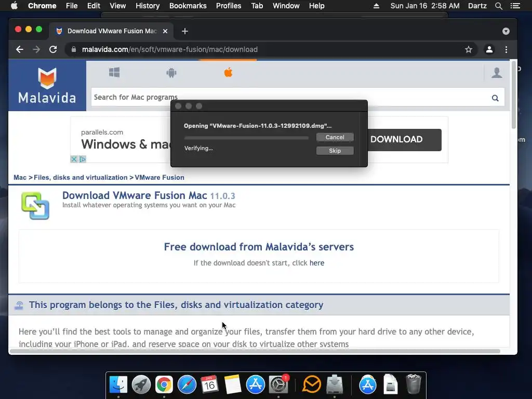Image resolution: width=532 pixels, height=399 pixels.
Task: Open new tab with plus button
Action: 185,31
